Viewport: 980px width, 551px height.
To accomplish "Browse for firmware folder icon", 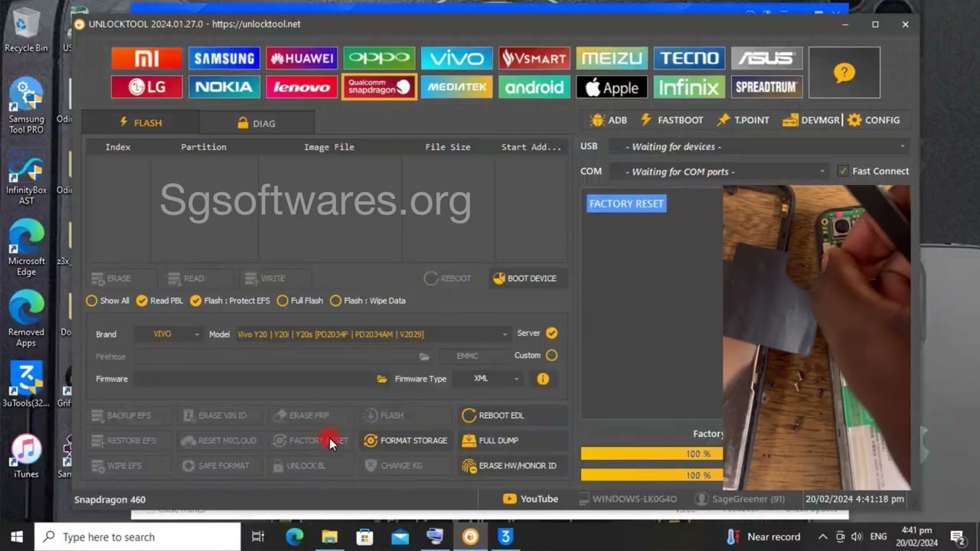I will [x=382, y=379].
